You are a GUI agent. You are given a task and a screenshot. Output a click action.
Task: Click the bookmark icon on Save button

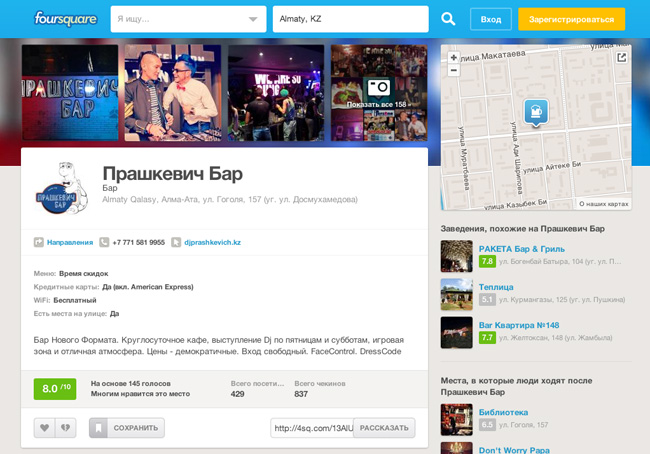(x=98, y=427)
